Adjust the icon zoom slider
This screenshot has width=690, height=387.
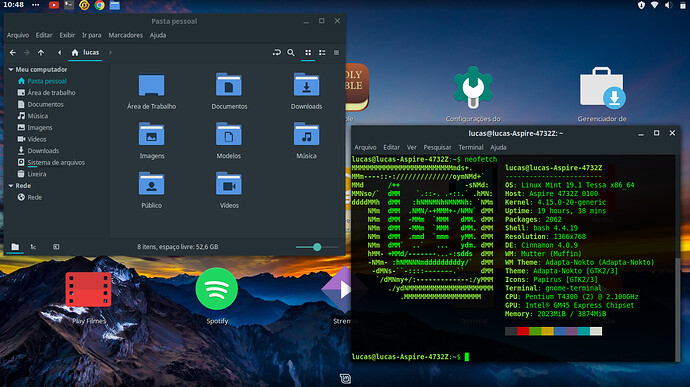click(x=317, y=247)
